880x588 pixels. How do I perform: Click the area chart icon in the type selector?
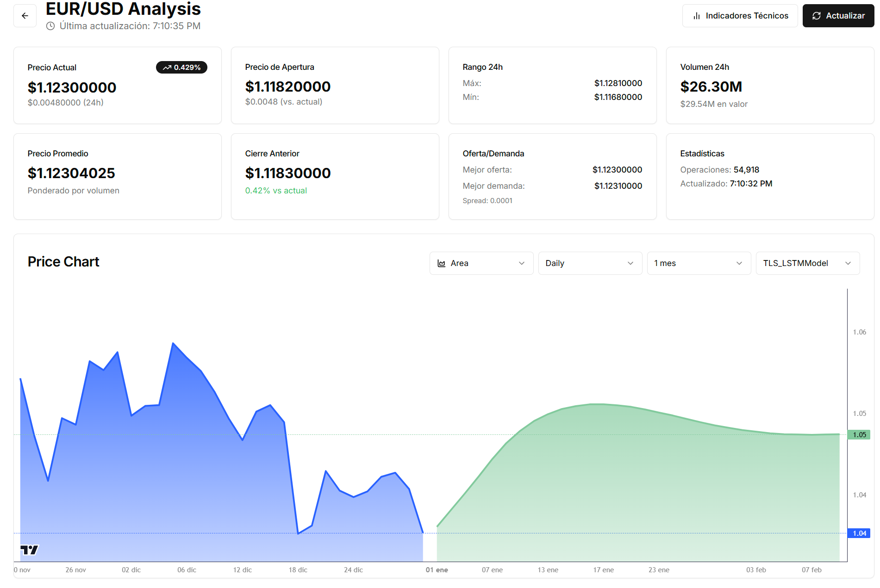[442, 263]
